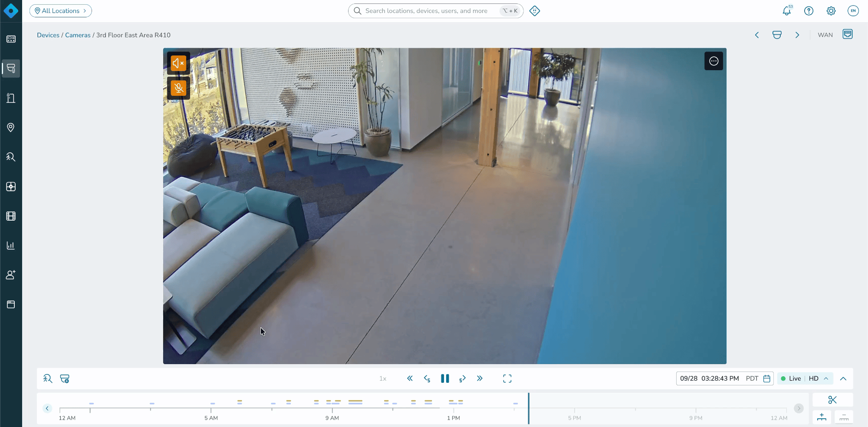Click the search locations and devices field

[436, 11]
